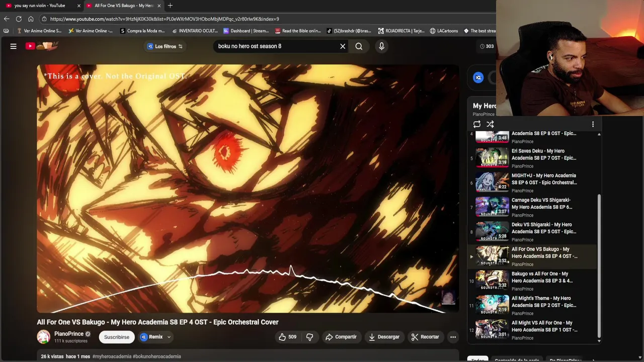Start voice search with microphone icon
The height and width of the screenshot is (362, 644).
click(x=381, y=46)
